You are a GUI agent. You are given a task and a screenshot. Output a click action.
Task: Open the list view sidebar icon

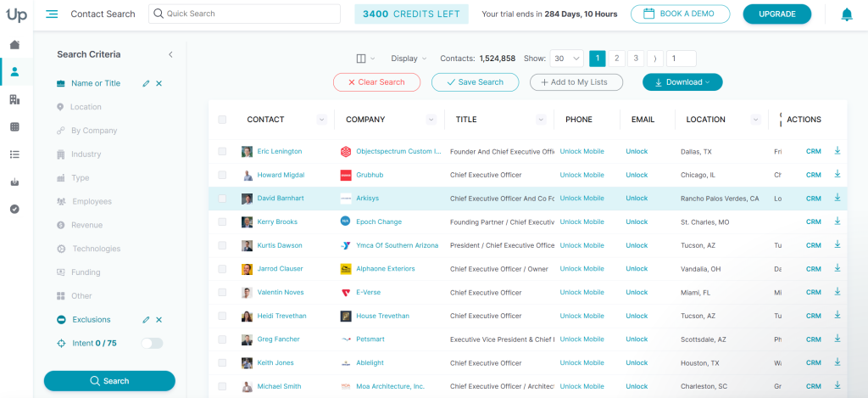pyautogui.click(x=14, y=154)
